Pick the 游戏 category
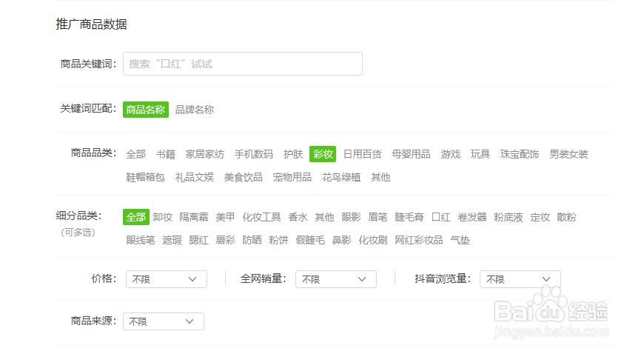Screen dimensions: 644x354 point(451,154)
